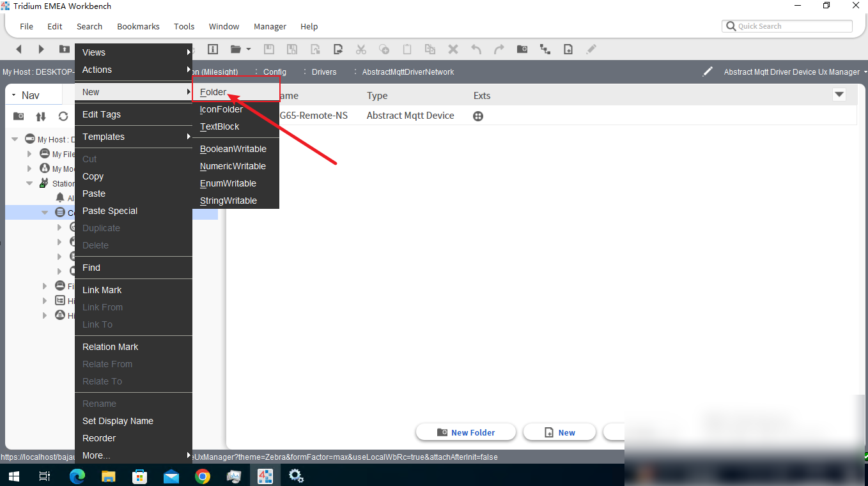This screenshot has height=486, width=868.
Task: Expand More... in context menu
Action: (x=134, y=455)
